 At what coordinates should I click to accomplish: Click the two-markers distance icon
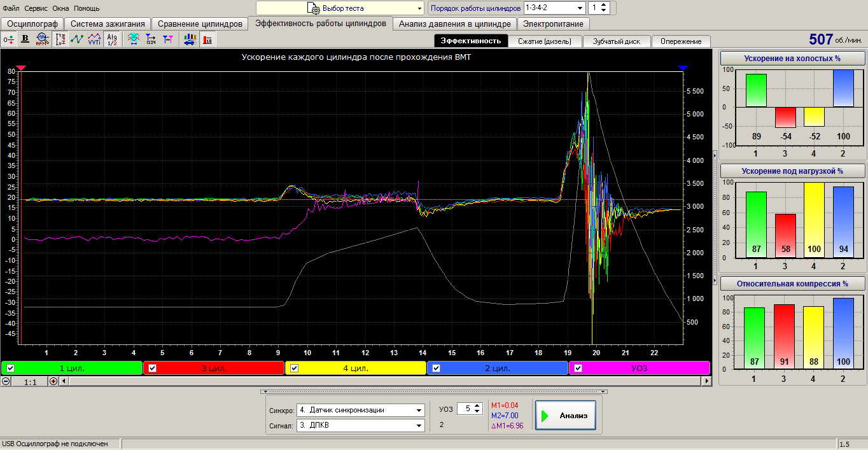(x=167, y=39)
